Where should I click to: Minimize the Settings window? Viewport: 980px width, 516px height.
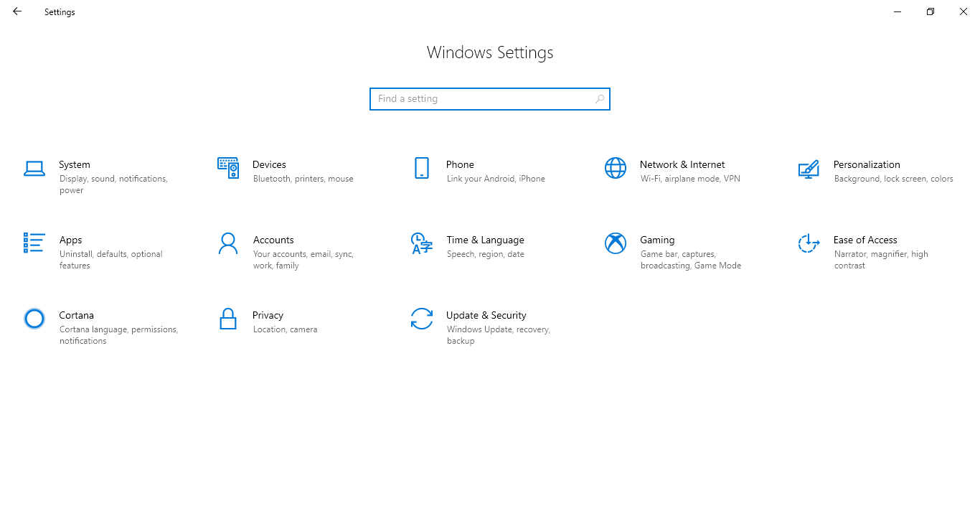coord(897,11)
